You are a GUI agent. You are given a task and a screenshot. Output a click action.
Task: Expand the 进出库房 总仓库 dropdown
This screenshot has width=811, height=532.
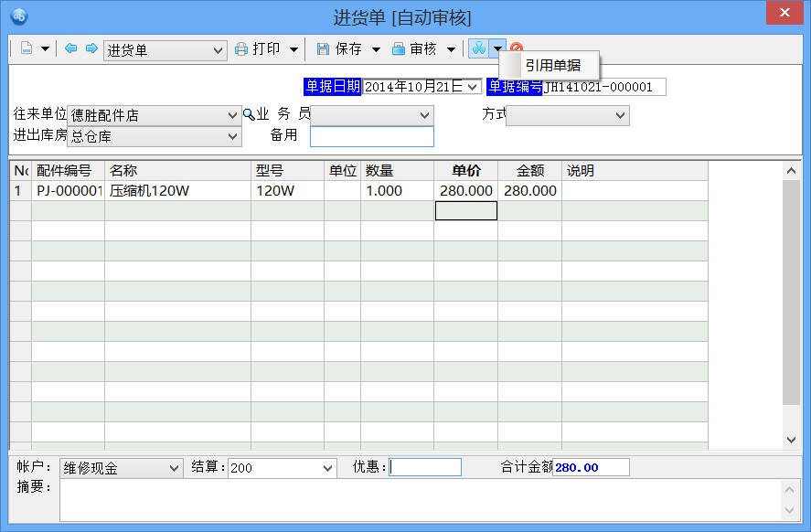coord(232,136)
